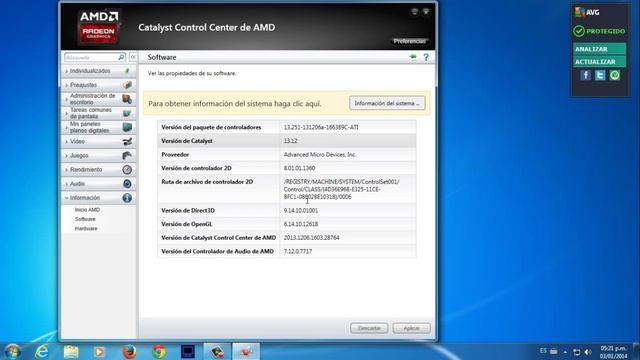Click ACTUALIZAR in the AVG gadget
Screen dimensions: 640x360
[600, 62]
